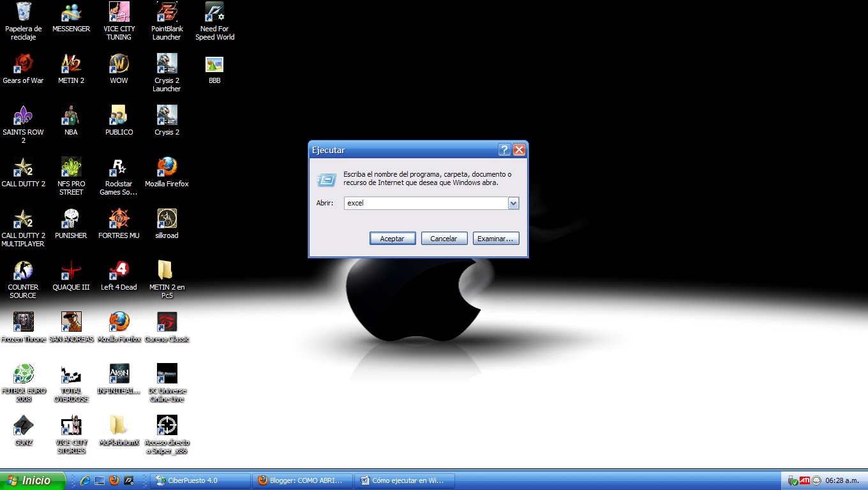
Task: Open the MESSENGER shortcut
Action: click(71, 13)
